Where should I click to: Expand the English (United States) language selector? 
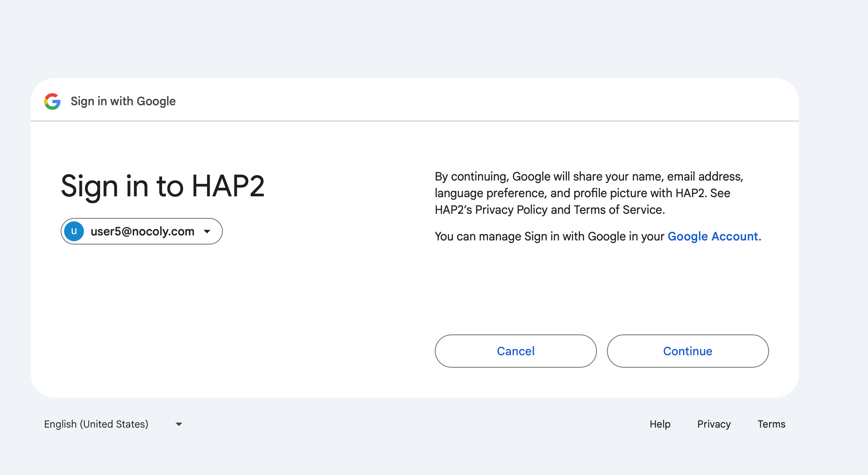pyautogui.click(x=113, y=424)
